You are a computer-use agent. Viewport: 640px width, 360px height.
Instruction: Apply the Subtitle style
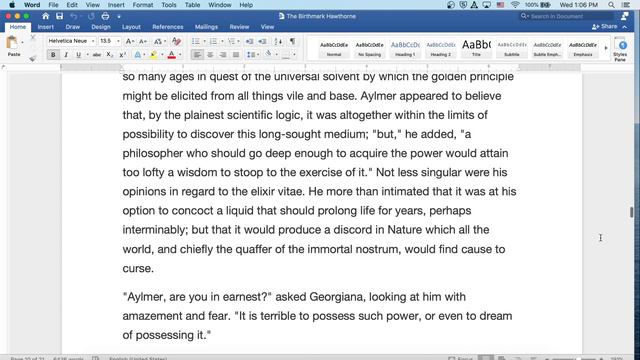point(511,49)
